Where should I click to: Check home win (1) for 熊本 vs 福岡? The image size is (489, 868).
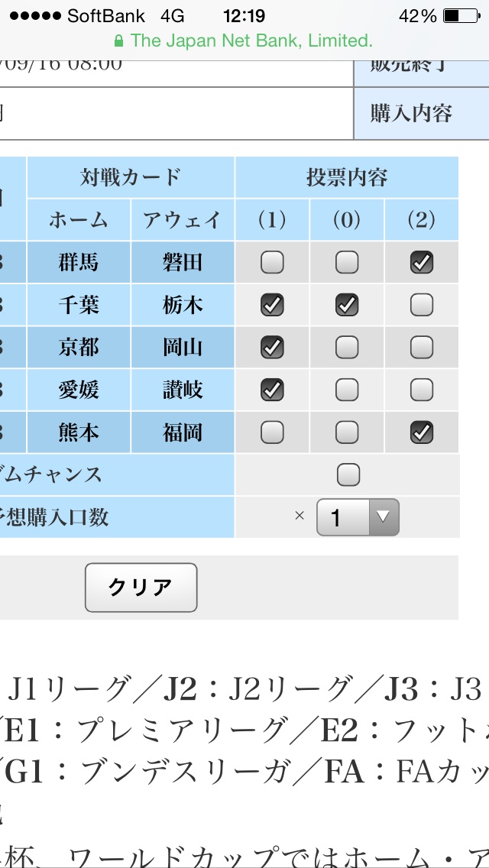(x=272, y=433)
